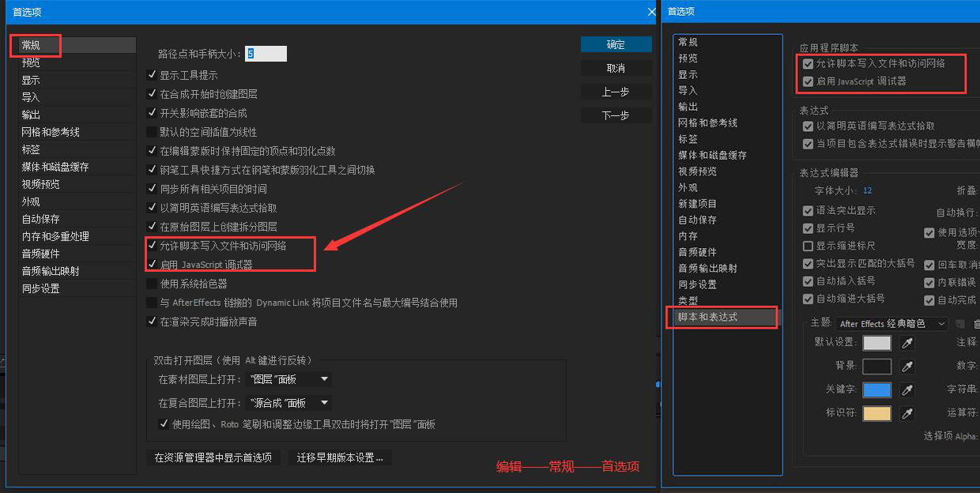This screenshot has height=493, width=980.
Task: Toggle 在原始图层上创建拆分图层 checkbox
Action: click(x=153, y=227)
